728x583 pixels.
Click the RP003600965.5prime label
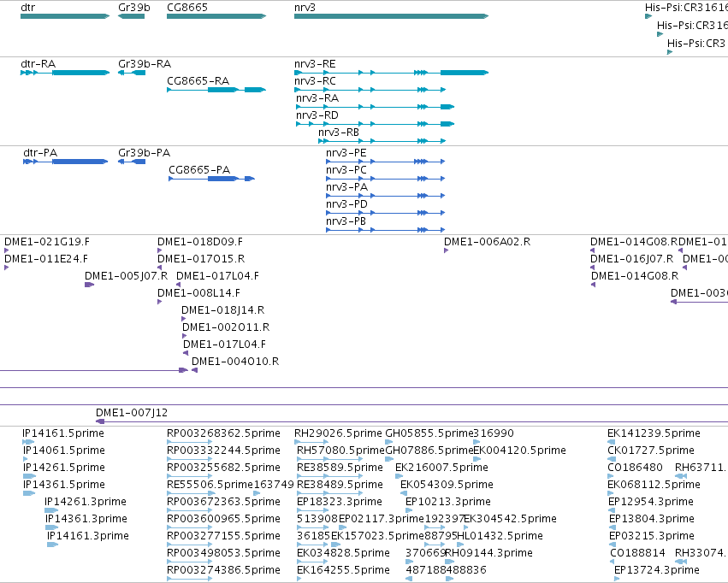pyautogui.click(x=224, y=520)
